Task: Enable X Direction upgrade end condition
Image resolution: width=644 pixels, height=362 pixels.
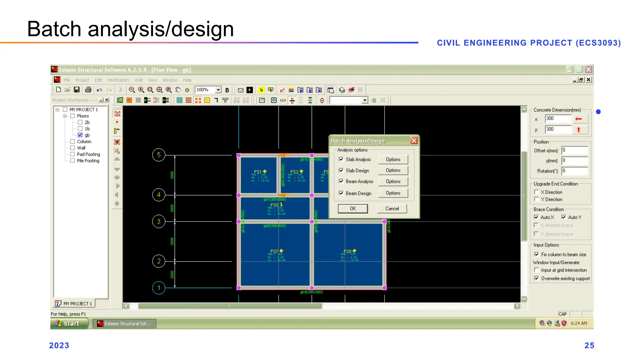Action: [x=536, y=192]
